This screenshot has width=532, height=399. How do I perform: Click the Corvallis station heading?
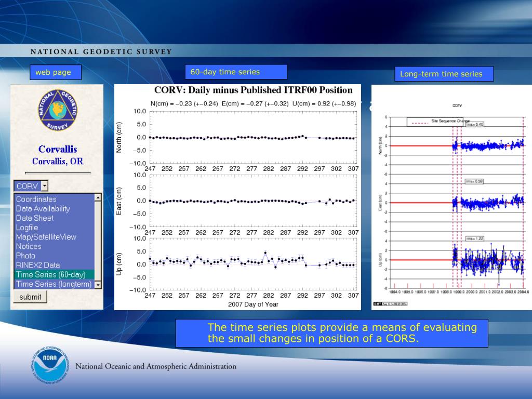(x=58, y=149)
